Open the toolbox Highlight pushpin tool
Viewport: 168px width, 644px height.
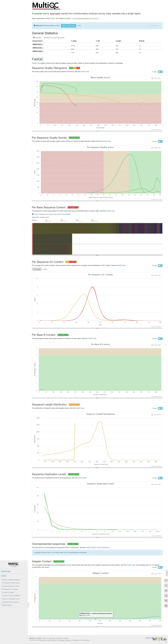(166, 580)
